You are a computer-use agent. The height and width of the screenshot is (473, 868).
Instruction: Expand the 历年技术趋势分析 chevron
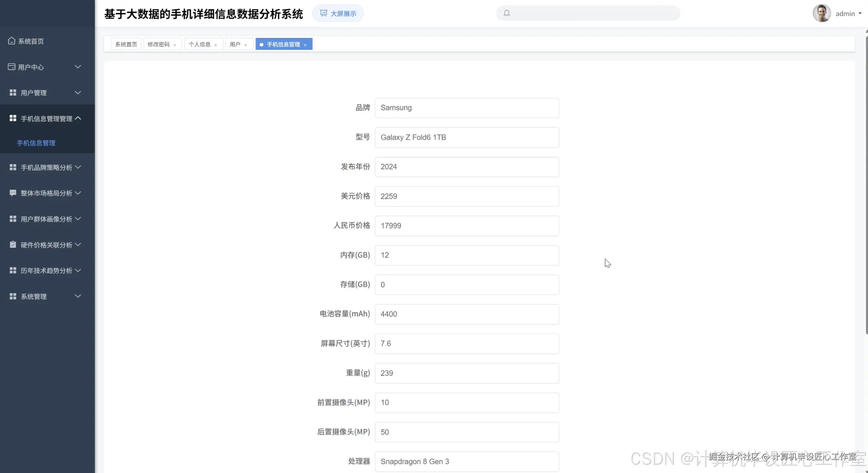(78, 270)
